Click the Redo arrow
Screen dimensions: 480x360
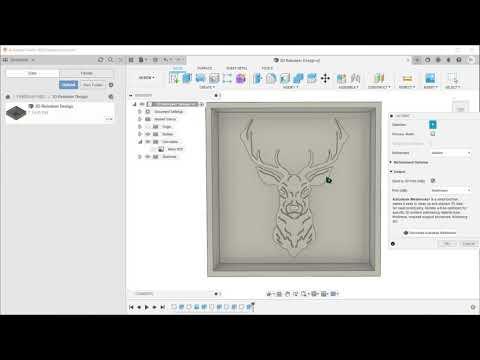pyautogui.click(x=178, y=60)
